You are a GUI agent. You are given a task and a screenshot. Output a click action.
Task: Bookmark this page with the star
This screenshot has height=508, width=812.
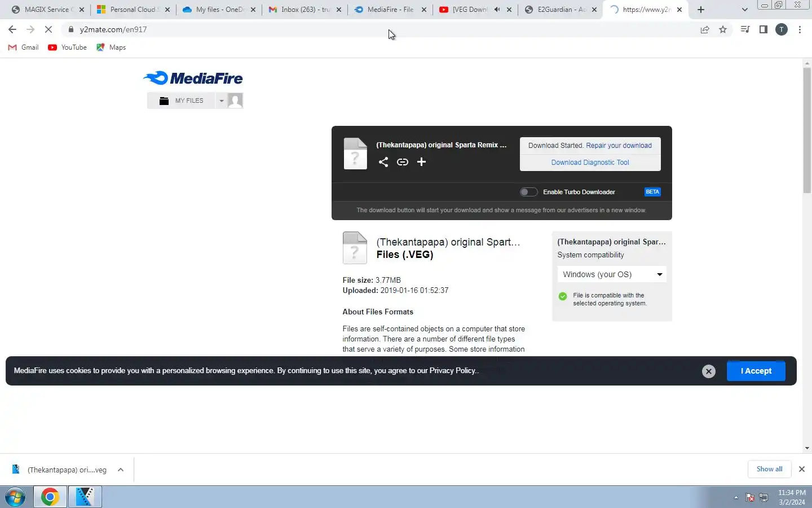point(723,29)
